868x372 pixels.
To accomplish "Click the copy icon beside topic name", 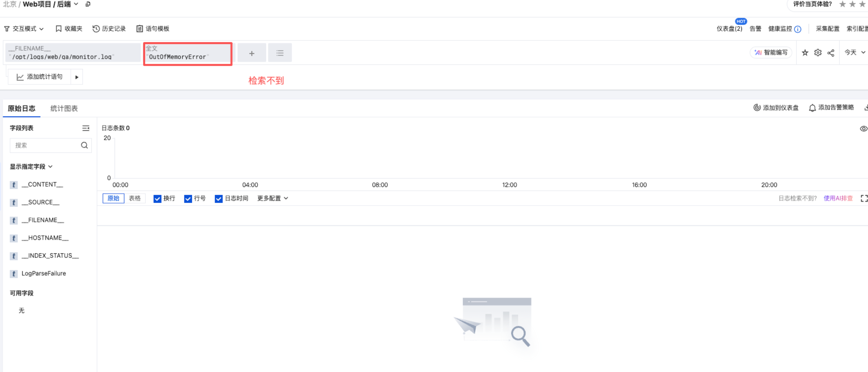I will [x=88, y=4].
